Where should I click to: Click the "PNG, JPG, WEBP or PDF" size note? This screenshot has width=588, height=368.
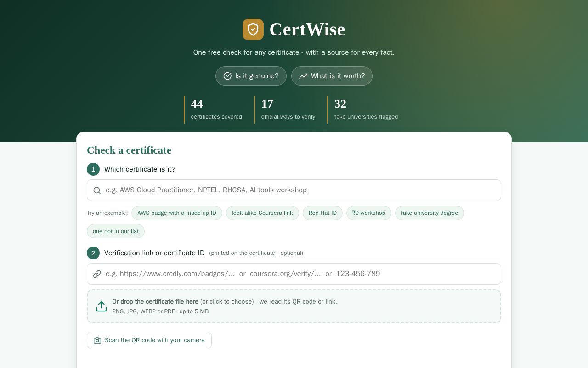(x=160, y=311)
